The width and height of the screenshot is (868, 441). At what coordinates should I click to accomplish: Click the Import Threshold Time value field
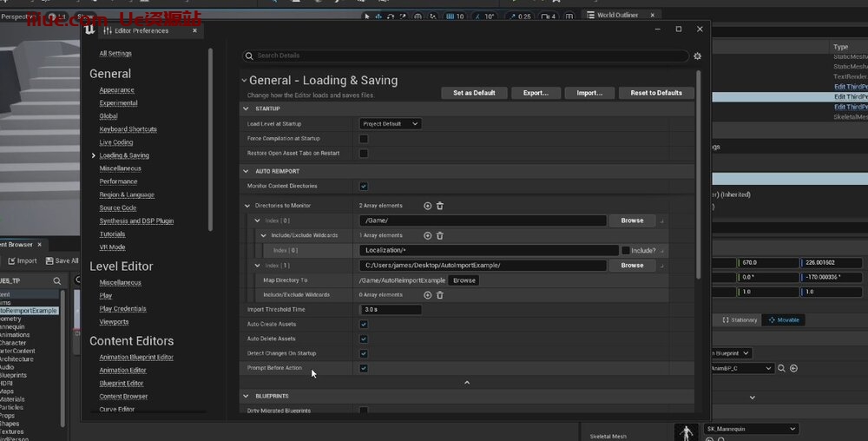coord(391,310)
